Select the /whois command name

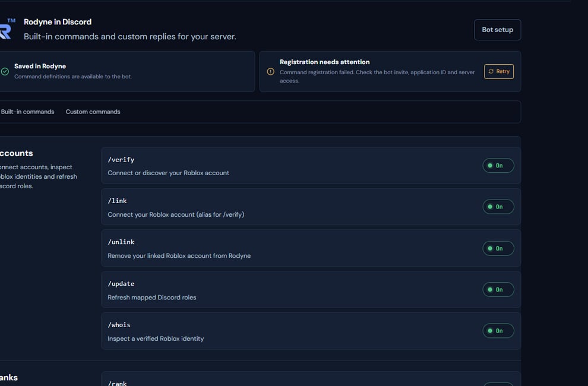tap(119, 325)
